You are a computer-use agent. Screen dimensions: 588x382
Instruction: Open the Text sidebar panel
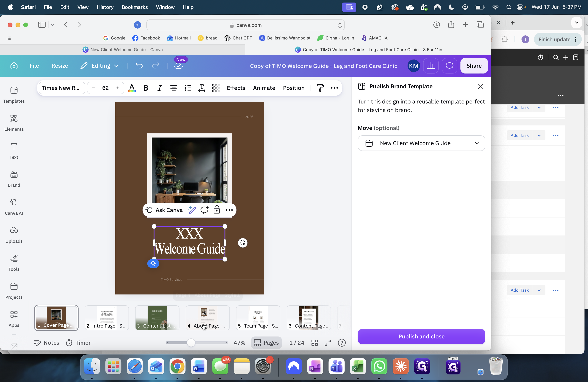pos(14,151)
